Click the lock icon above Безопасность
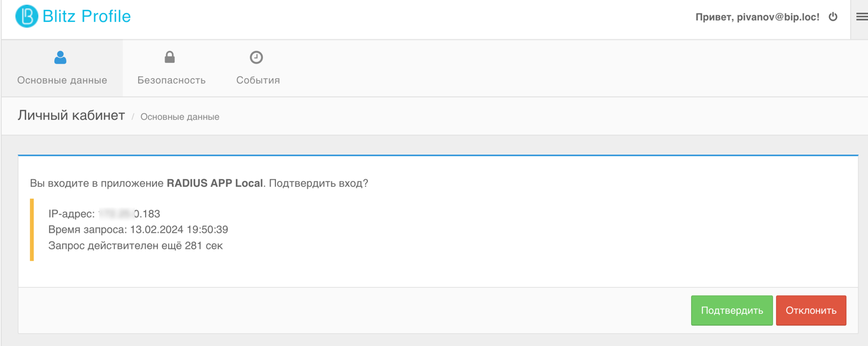This screenshot has height=346, width=868. (170, 57)
